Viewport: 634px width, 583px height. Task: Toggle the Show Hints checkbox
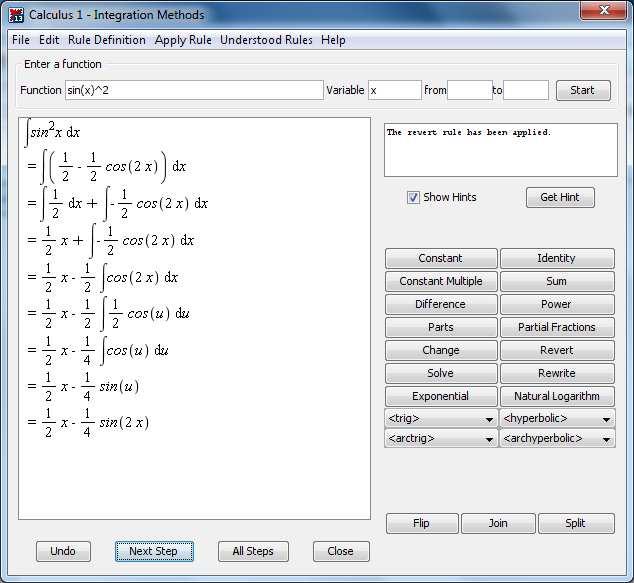413,197
